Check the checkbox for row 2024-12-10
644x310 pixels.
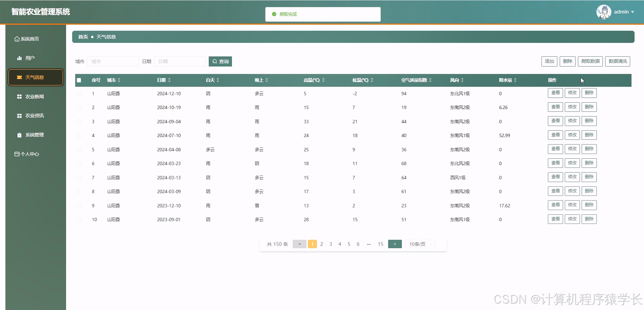coord(79,94)
